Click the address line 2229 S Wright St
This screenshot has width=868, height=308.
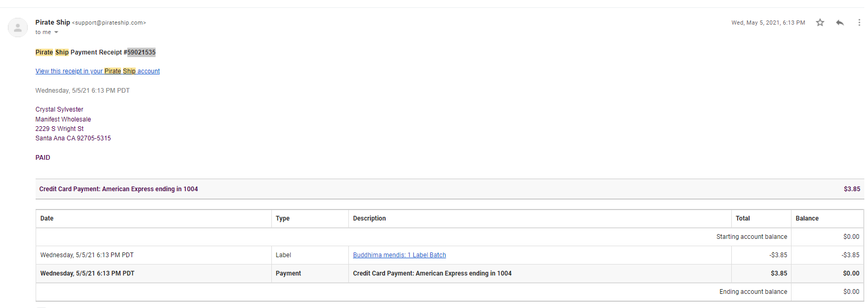point(59,129)
